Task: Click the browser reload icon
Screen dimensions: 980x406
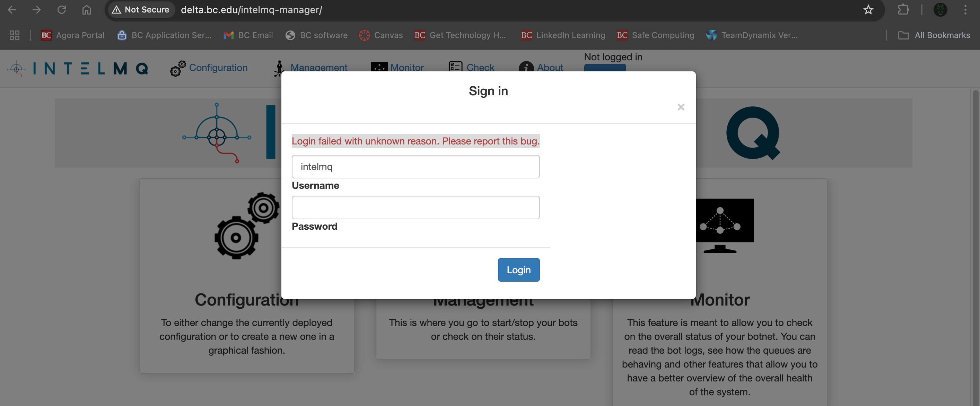Action: tap(62, 9)
